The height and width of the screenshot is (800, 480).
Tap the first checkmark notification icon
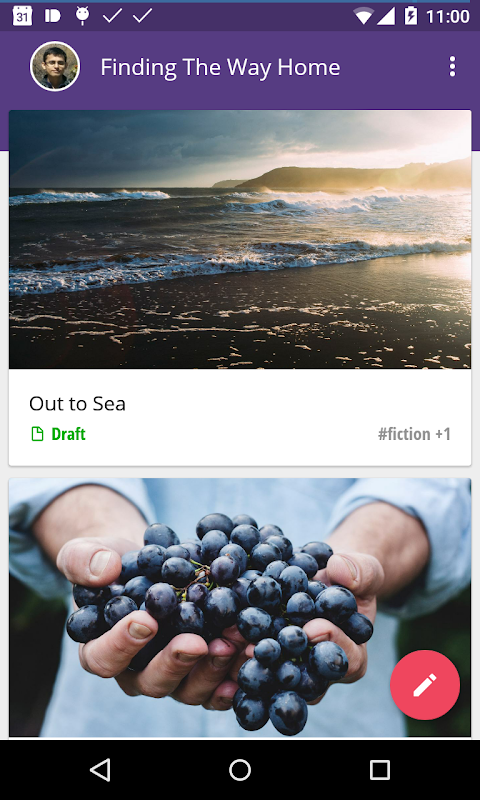click(x=112, y=16)
